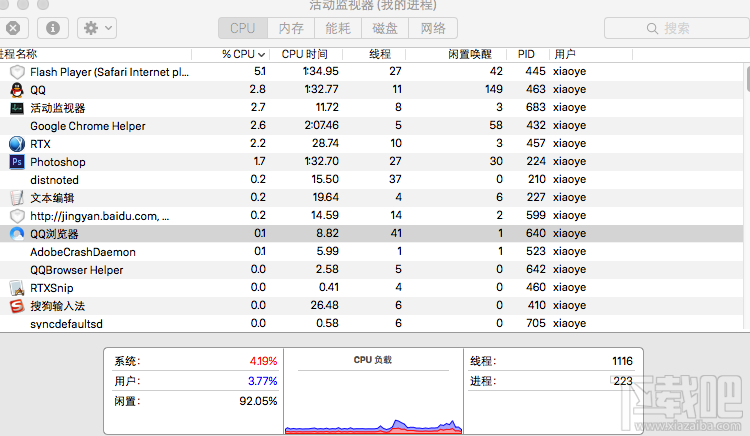This screenshot has height=436, width=750.
Task: Select the QQ浏览器 process name
Action: point(54,234)
